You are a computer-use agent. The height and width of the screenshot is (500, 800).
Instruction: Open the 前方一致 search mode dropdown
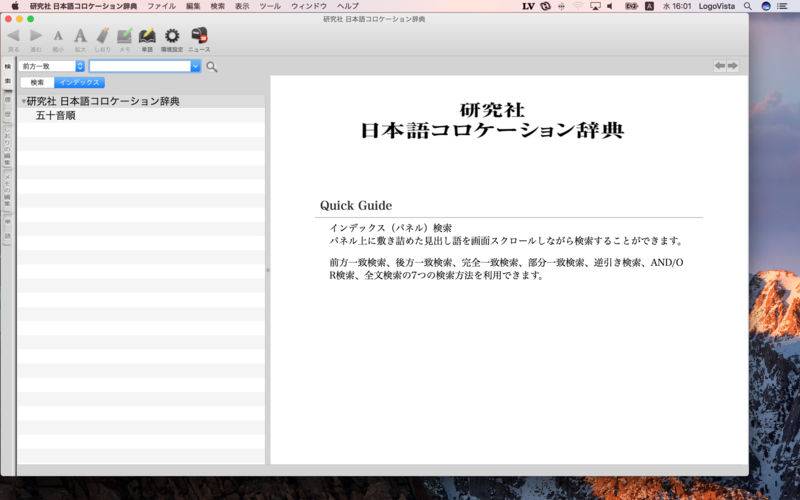click(x=52, y=66)
